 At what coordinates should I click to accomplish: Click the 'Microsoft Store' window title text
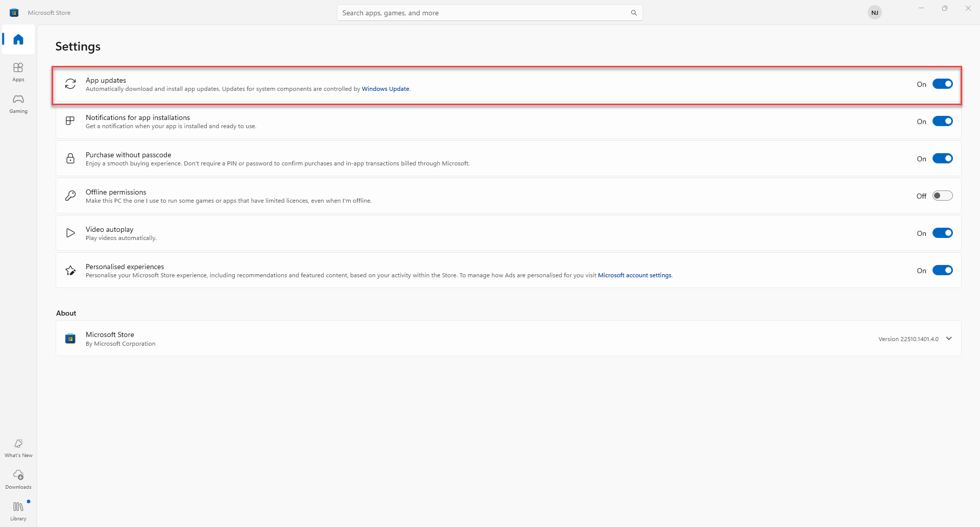point(49,13)
